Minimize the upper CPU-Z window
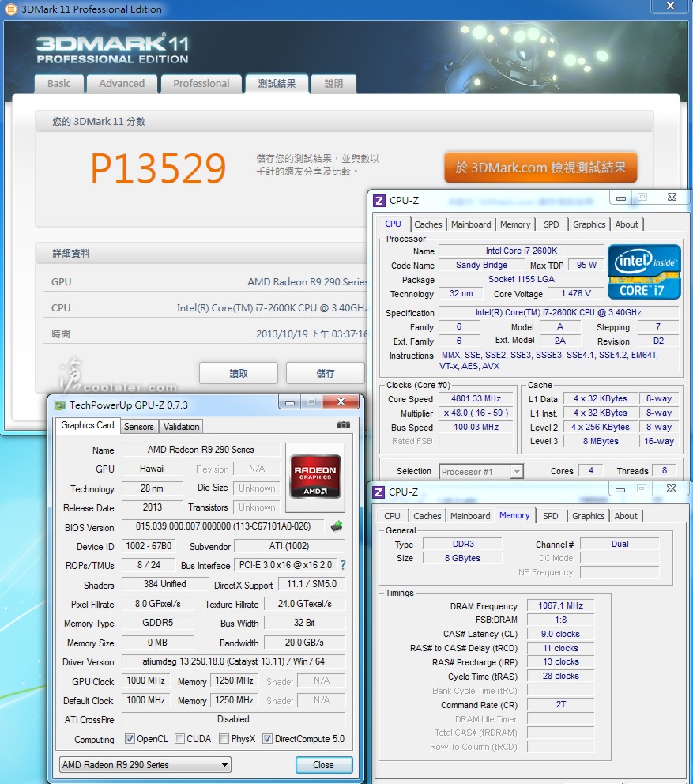The height and width of the screenshot is (784, 693). point(621,198)
